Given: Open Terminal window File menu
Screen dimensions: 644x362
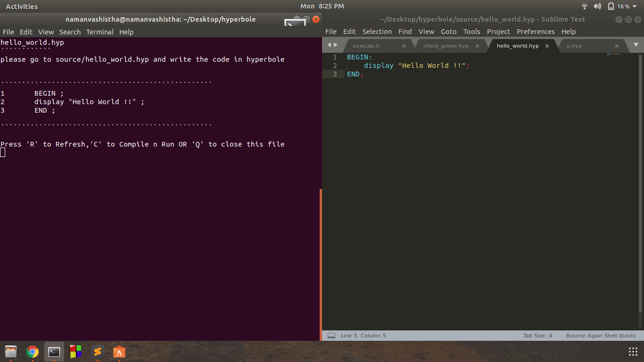Looking at the screenshot, I should tap(8, 32).
